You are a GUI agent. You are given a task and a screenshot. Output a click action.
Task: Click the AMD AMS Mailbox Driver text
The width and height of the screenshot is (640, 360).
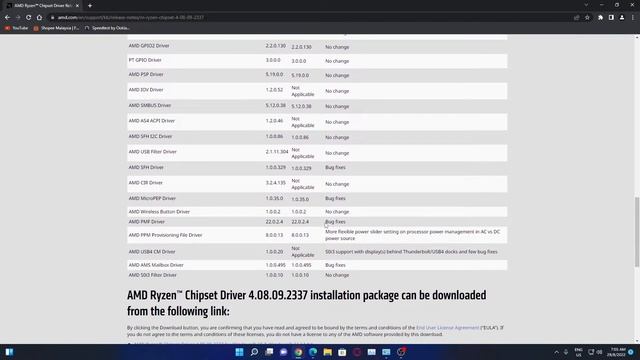[156, 265]
